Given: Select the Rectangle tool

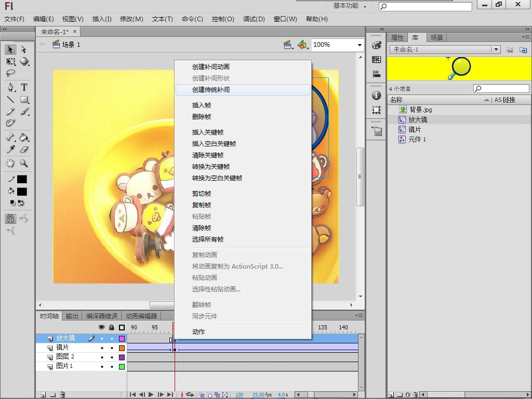Looking at the screenshot, I should [x=24, y=99].
